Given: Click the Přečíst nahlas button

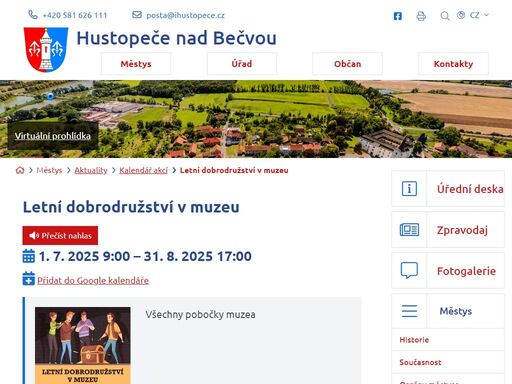Looking at the screenshot, I should (x=60, y=235).
